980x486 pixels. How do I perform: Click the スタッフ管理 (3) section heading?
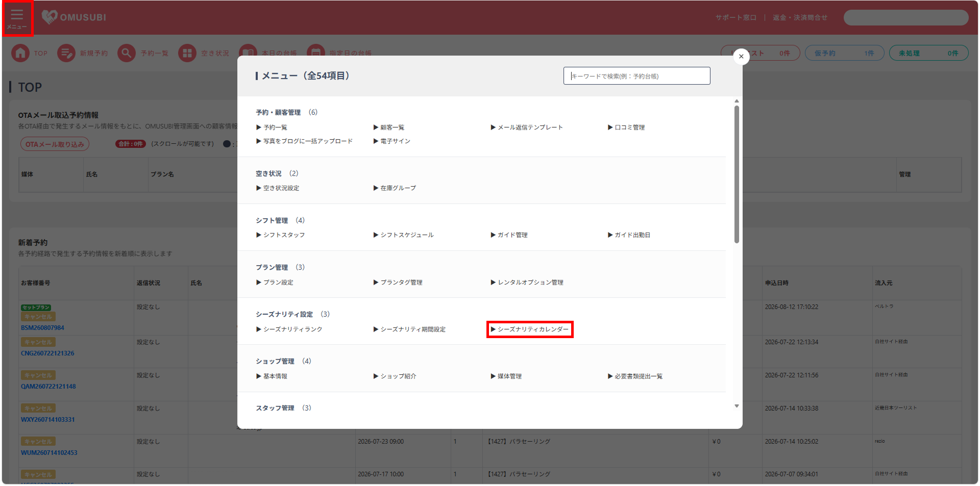[x=283, y=408]
